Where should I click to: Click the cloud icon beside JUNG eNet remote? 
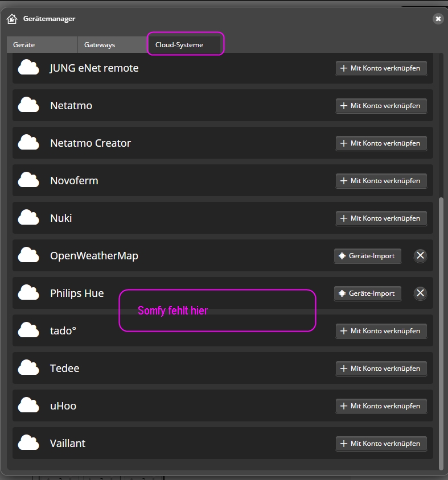(x=28, y=68)
